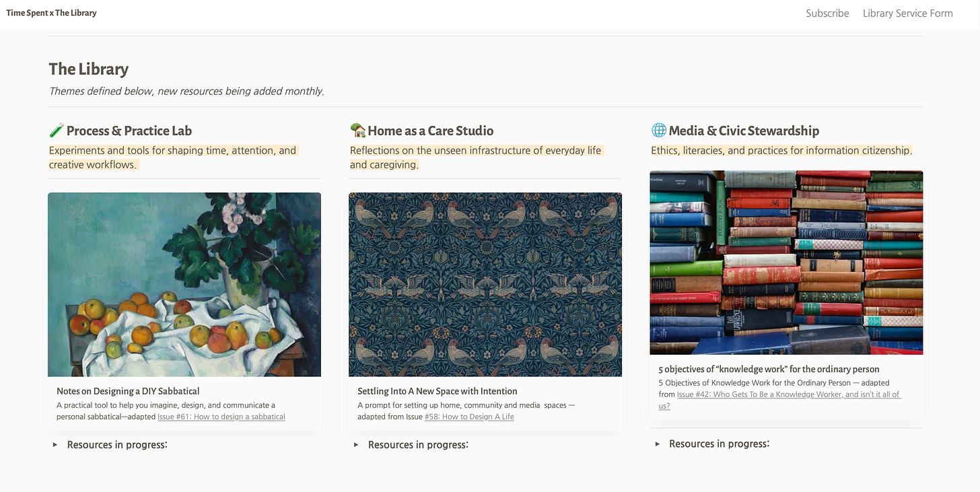Screen dimensions: 980x492
Task: Go to Time Spent x The Library home
Action: pos(51,13)
